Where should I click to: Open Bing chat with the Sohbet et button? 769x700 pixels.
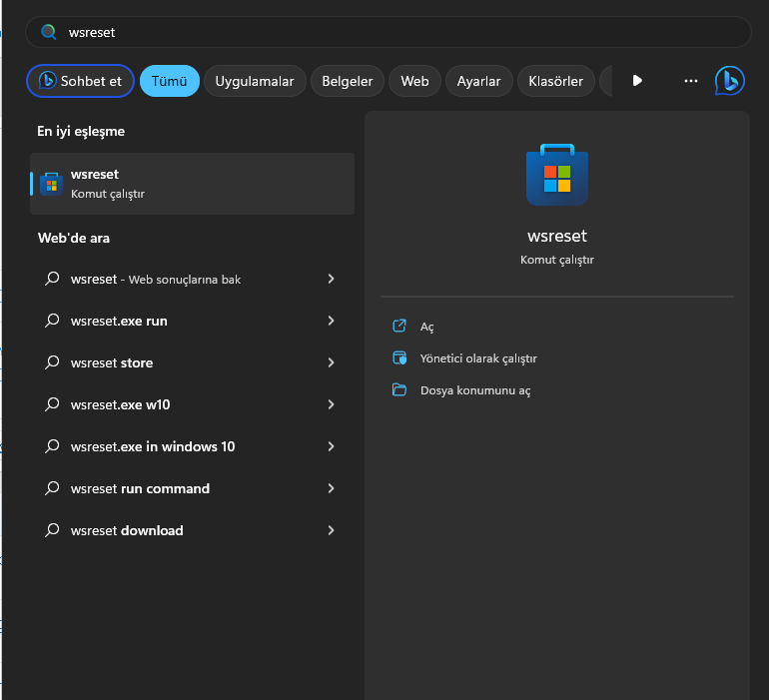81,81
